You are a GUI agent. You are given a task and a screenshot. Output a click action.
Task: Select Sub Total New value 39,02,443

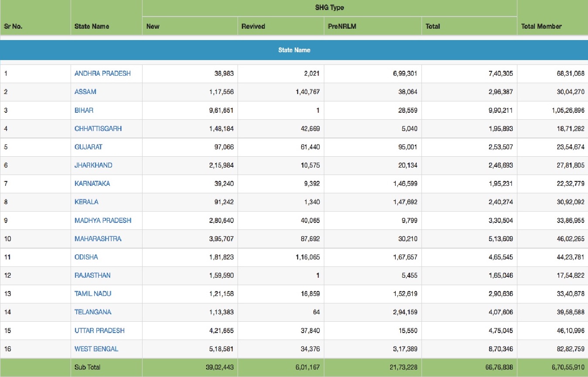pos(220,367)
